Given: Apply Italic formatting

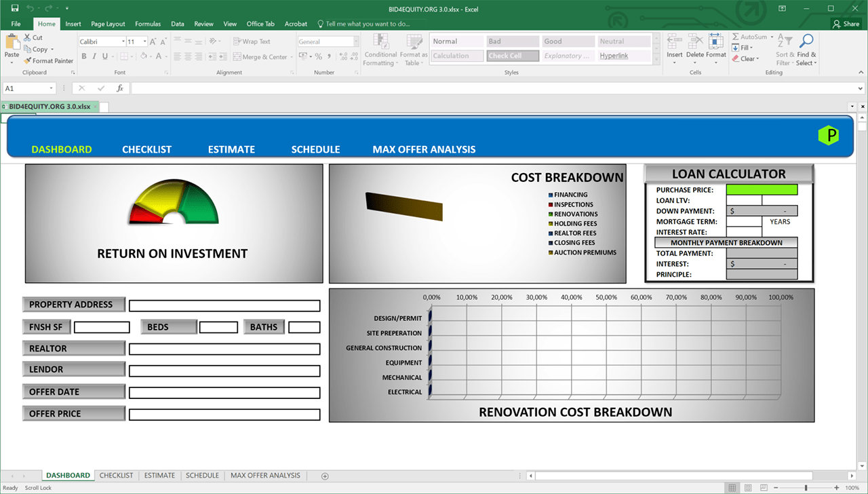Looking at the screenshot, I should coord(94,56).
